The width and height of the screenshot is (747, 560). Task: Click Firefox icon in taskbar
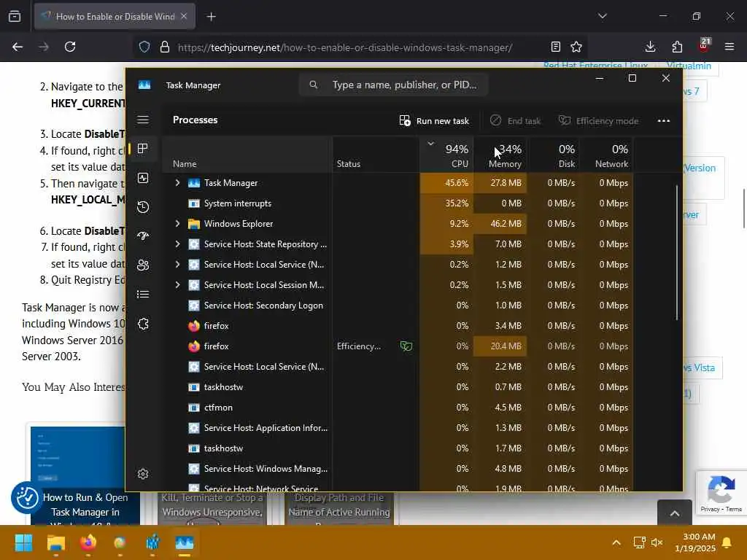[88, 542]
